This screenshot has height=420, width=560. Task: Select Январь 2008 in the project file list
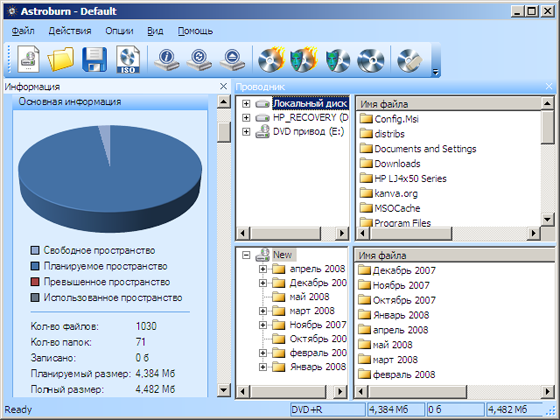coord(401,315)
